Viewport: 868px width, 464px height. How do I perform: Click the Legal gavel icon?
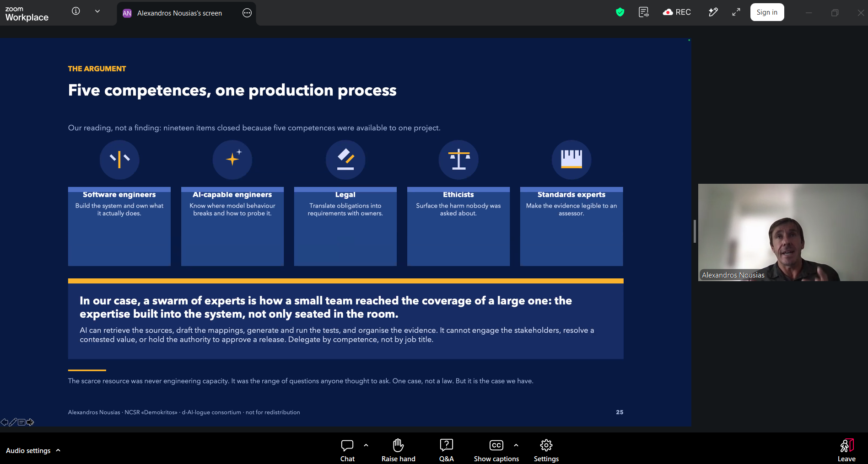(345, 160)
